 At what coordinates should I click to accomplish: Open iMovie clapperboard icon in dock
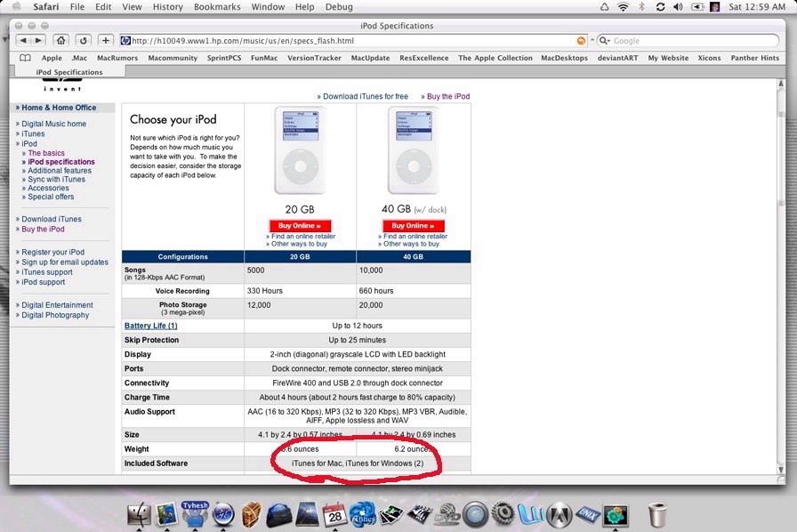420,515
